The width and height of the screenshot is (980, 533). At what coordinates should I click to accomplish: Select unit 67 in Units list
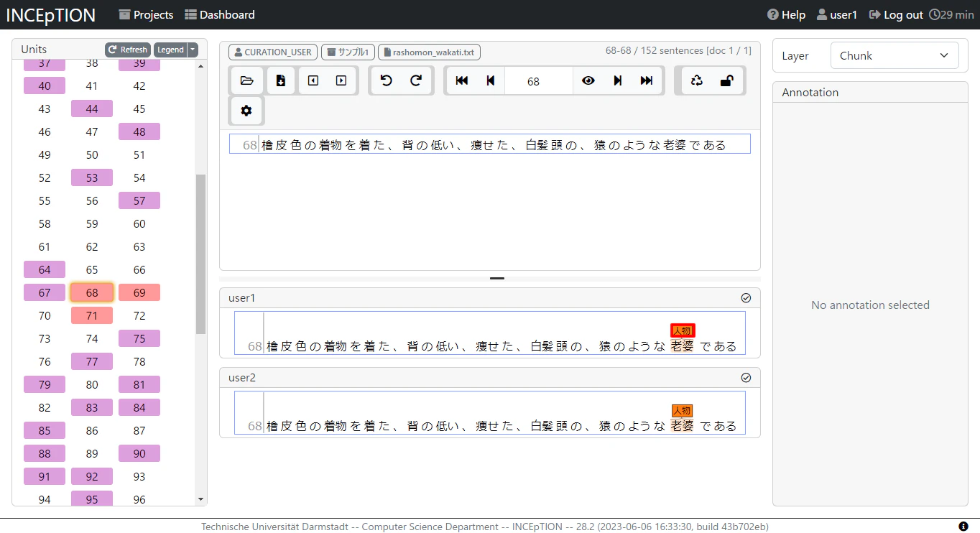(45, 292)
